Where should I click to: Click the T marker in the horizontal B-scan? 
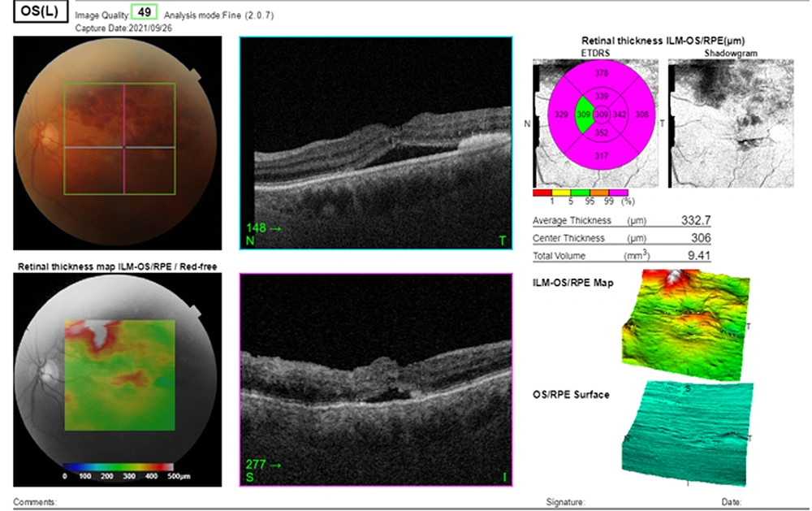tap(503, 241)
